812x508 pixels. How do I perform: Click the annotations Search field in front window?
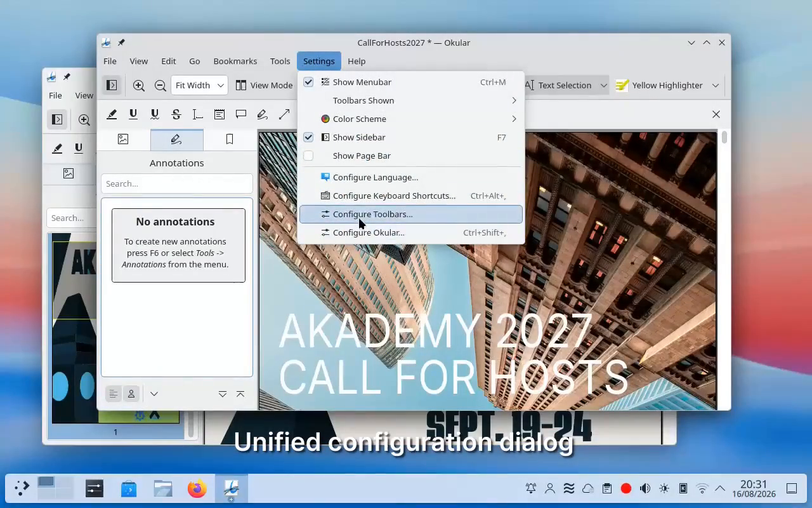coord(176,184)
